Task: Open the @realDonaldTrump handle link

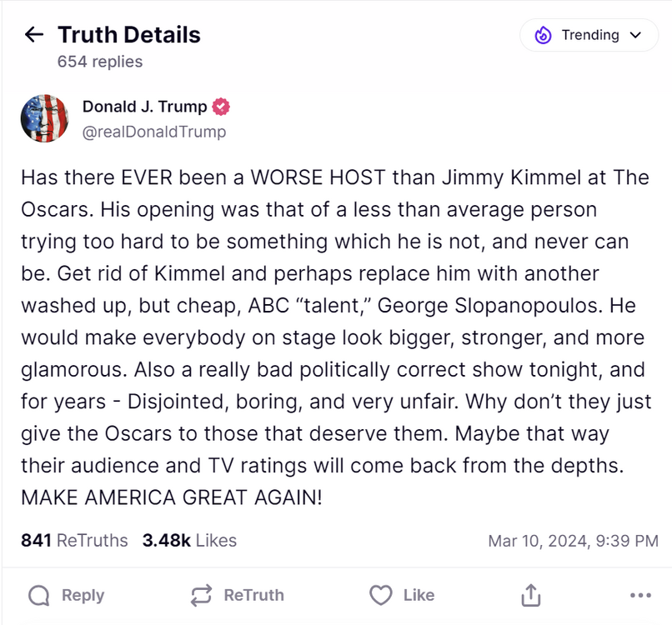Action: tap(154, 132)
